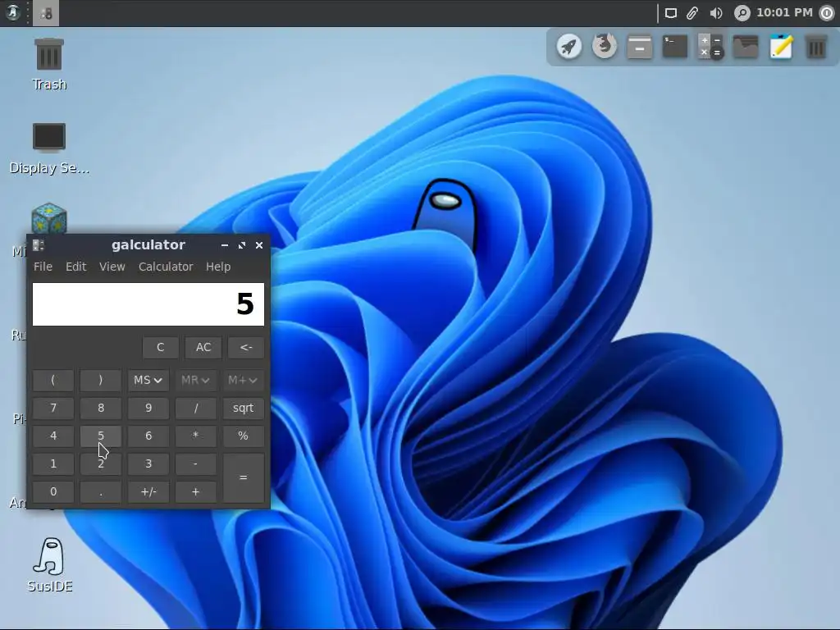
Task: Open the window manager icon in the dock
Action: coord(640,47)
